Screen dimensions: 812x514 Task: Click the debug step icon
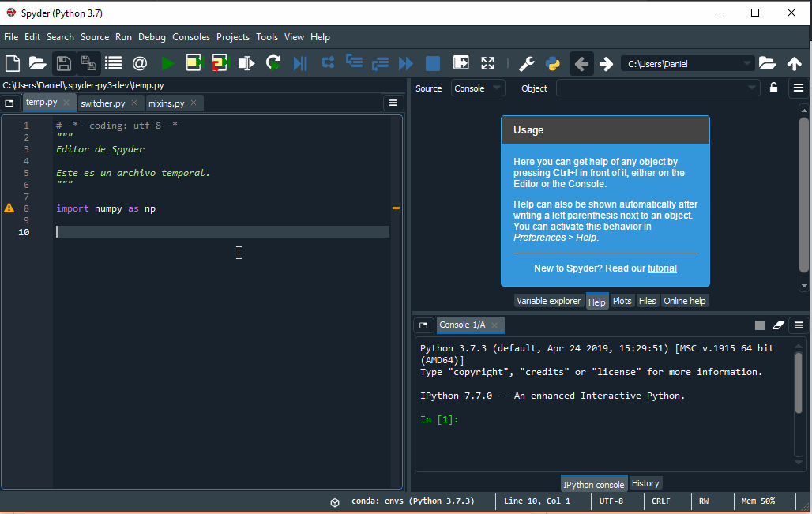click(328, 63)
